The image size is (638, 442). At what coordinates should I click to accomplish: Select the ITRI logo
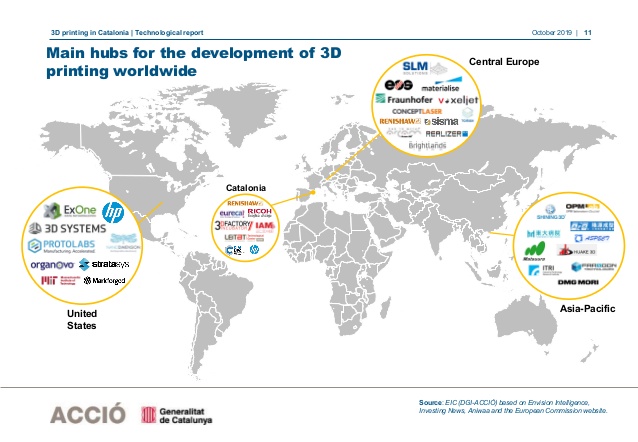(545, 270)
